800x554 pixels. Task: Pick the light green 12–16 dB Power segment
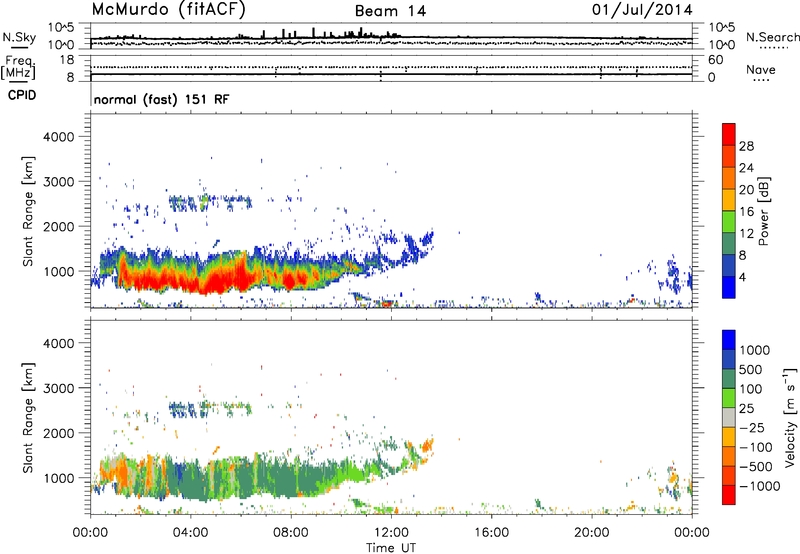click(729, 222)
